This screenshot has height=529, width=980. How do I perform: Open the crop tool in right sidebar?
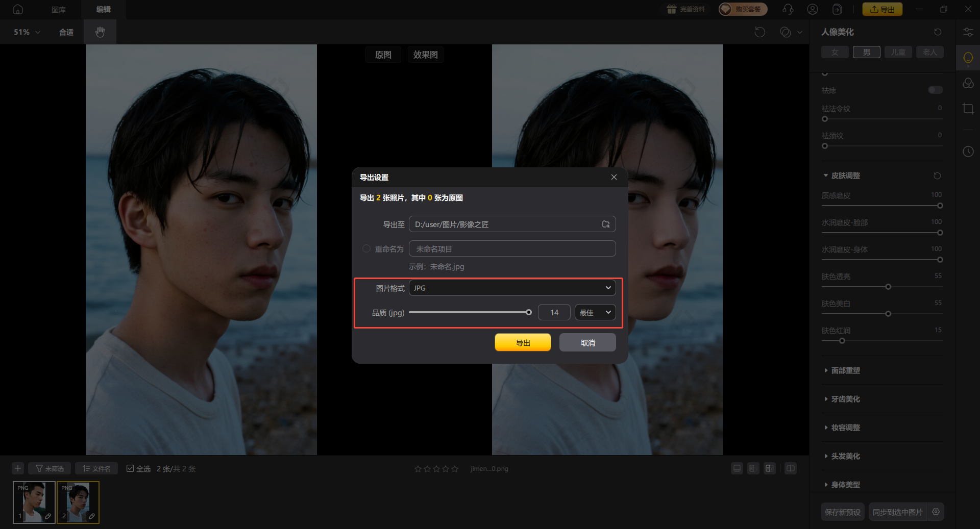click(x=968, y=109)
